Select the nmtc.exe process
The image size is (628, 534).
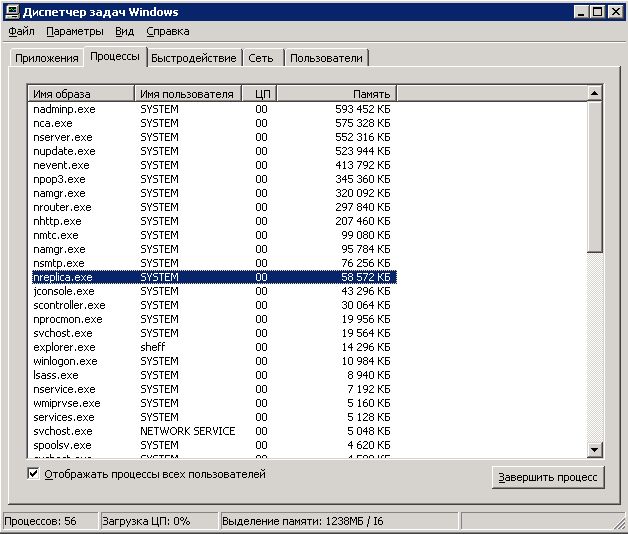[212, 235]
